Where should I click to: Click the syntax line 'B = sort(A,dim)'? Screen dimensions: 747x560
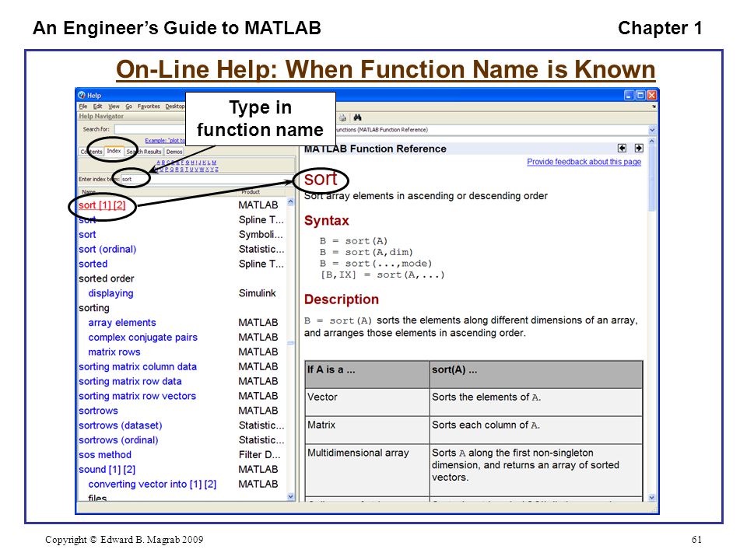pos(366,252)
